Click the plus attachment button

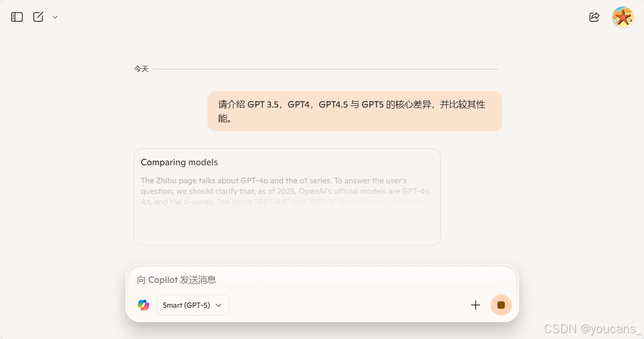click(476, 305)
